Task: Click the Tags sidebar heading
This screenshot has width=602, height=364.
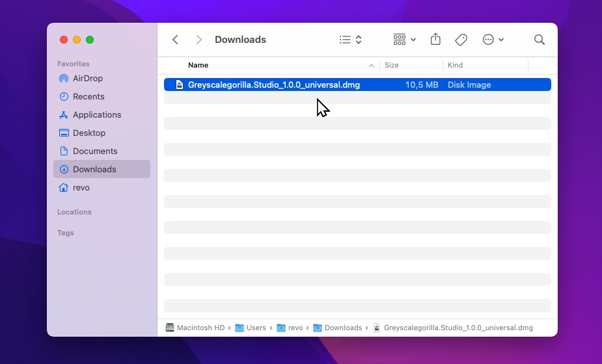Action: [65, 233]
